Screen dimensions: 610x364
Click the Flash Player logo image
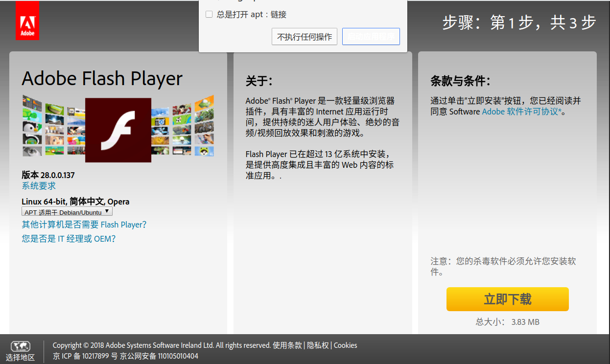pos(118,130)
